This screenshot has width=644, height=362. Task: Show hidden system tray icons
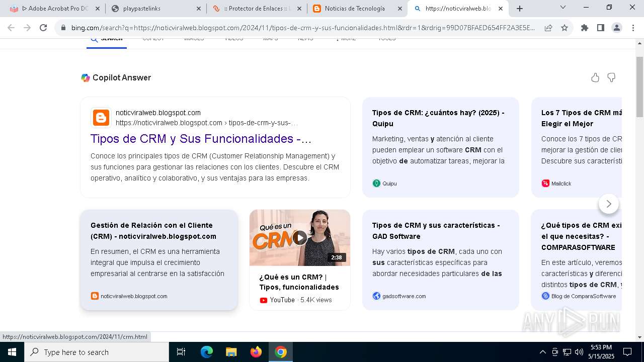542,352
